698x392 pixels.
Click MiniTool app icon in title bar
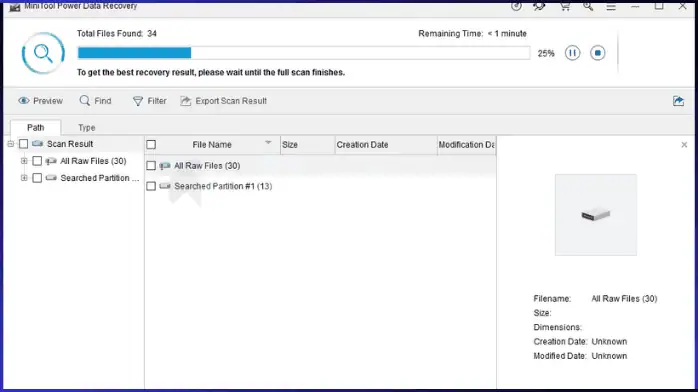pyautogui.click(x=15, y=6)
